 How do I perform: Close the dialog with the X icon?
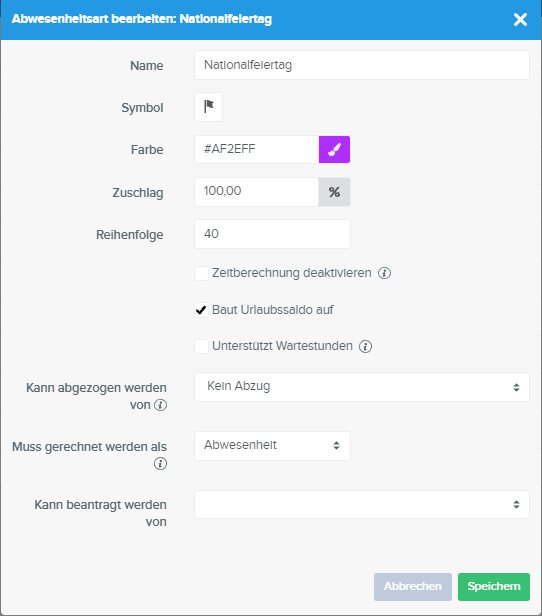tap(520, 19)
